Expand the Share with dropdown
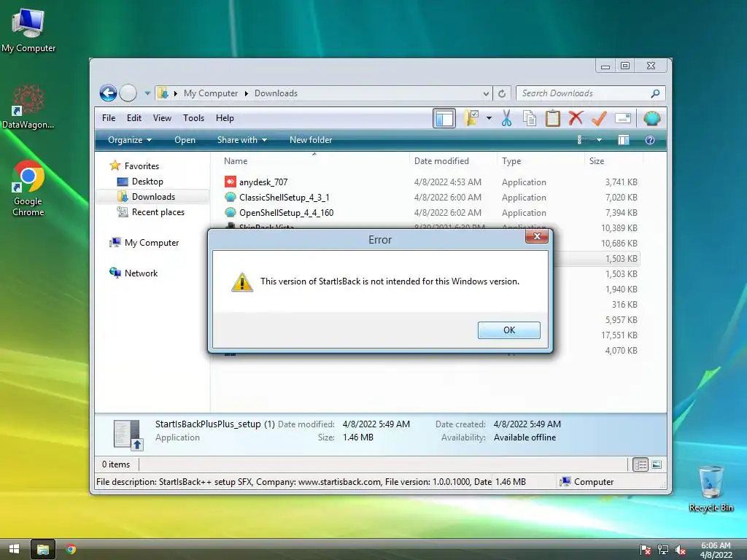The width and height of the screenshot is (747, 560). [242, 140]
